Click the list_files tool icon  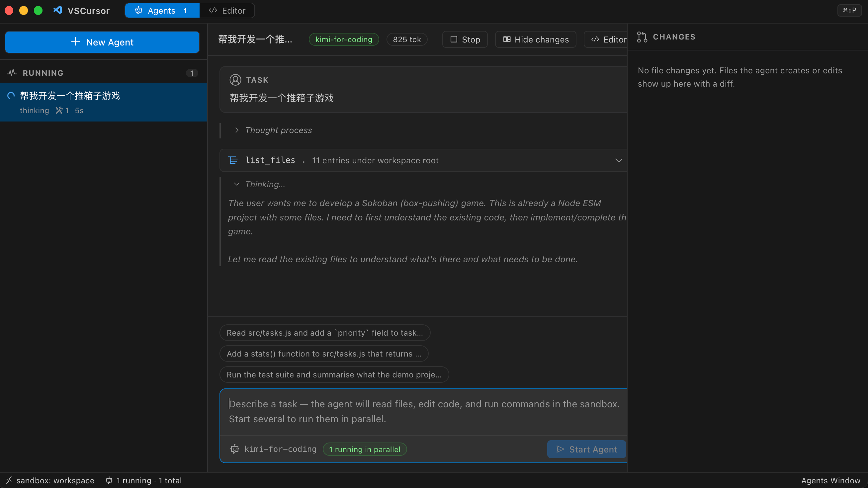(233, 160)
